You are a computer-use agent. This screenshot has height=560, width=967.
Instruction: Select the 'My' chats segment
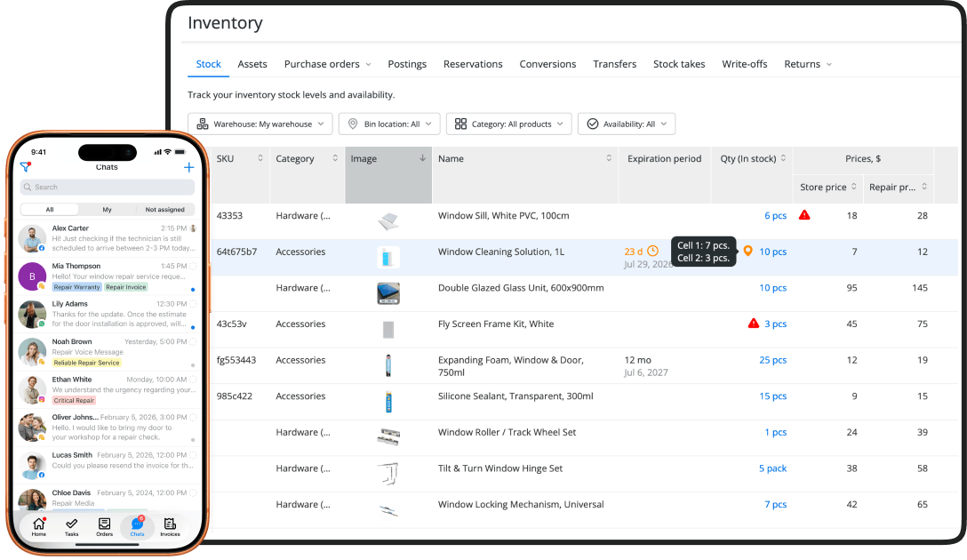(x=108, y=210)
